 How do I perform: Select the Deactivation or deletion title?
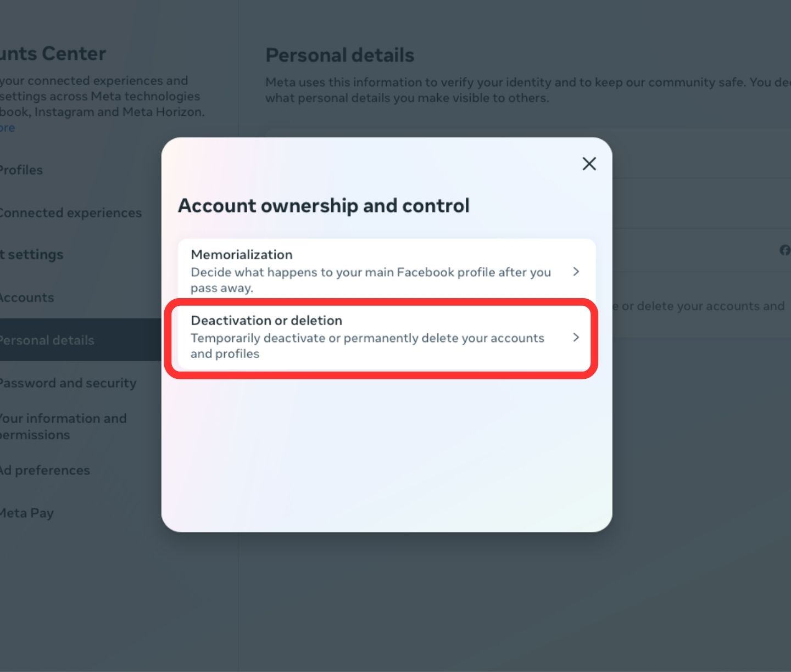(x=266, y=321)
